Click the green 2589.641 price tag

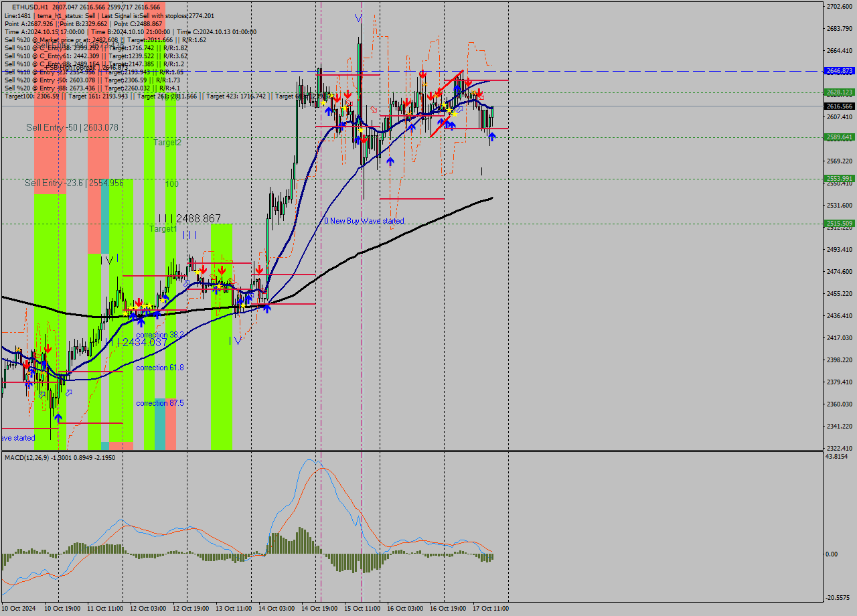(x=839, y=137)
